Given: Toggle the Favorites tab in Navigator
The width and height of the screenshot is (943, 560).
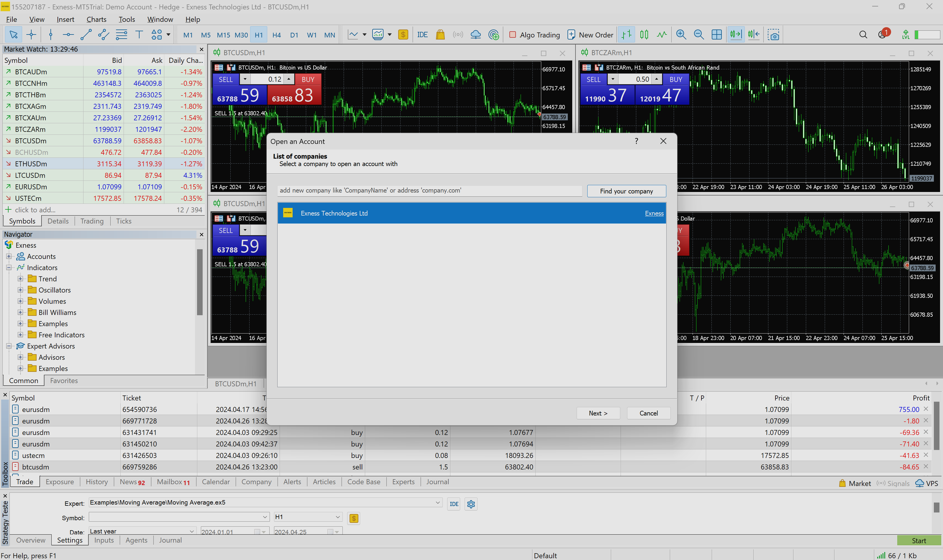Looking at the screenshot, I should (64, 380).
